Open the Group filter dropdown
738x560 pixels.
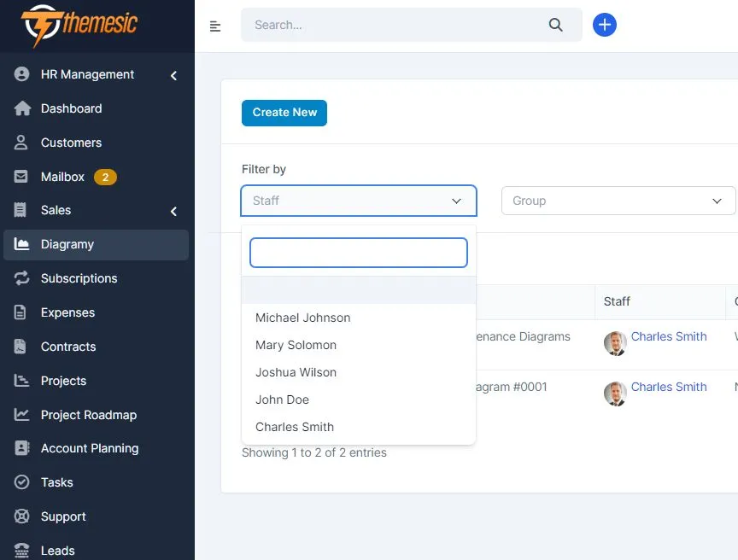(x=618, y=201)
